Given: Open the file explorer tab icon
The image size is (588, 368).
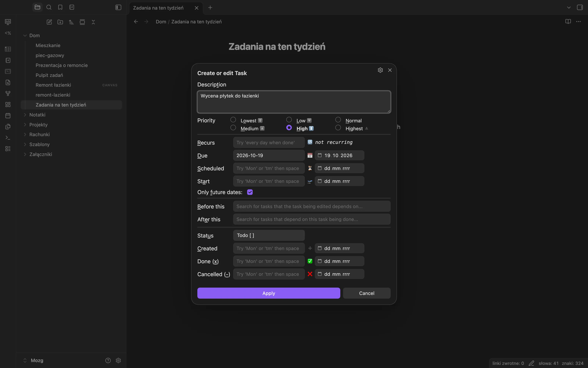Looking at the screenshot, I should 37,7.
